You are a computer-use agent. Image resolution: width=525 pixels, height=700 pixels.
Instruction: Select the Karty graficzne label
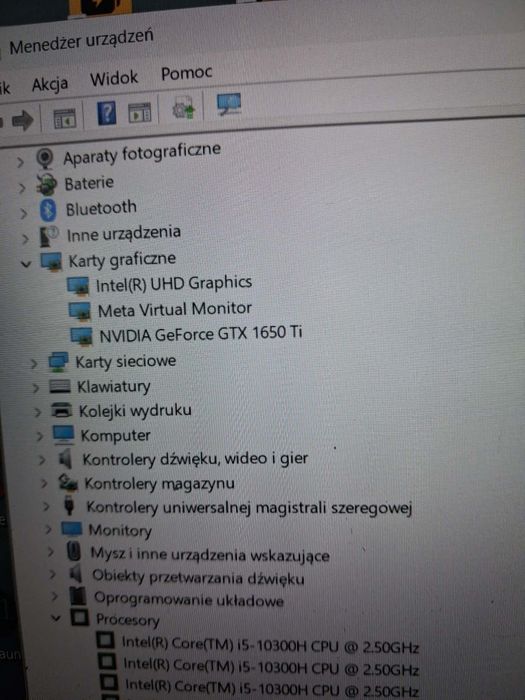pos(122,260)
